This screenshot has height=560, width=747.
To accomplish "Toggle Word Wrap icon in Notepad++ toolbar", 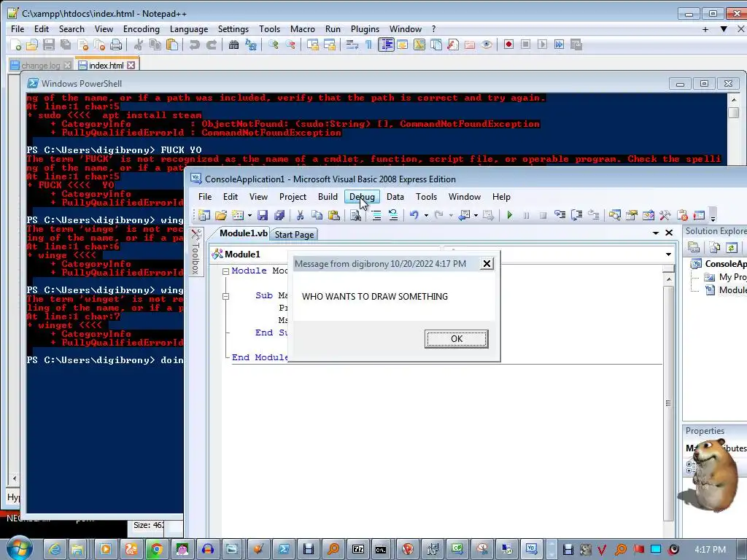I will [352, 44].
